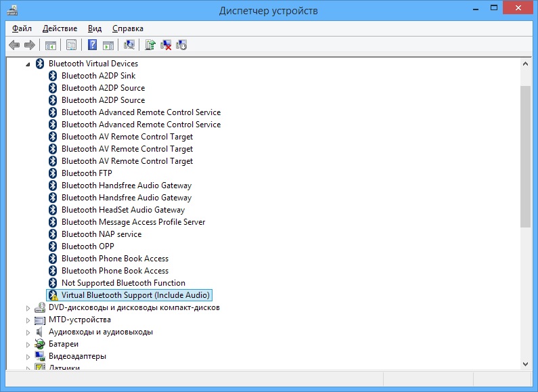Image resolution: width=538 pixels, height=392 pixels.
Task: Click the Update driver software toolbar icon
Action: pos(150,45)
